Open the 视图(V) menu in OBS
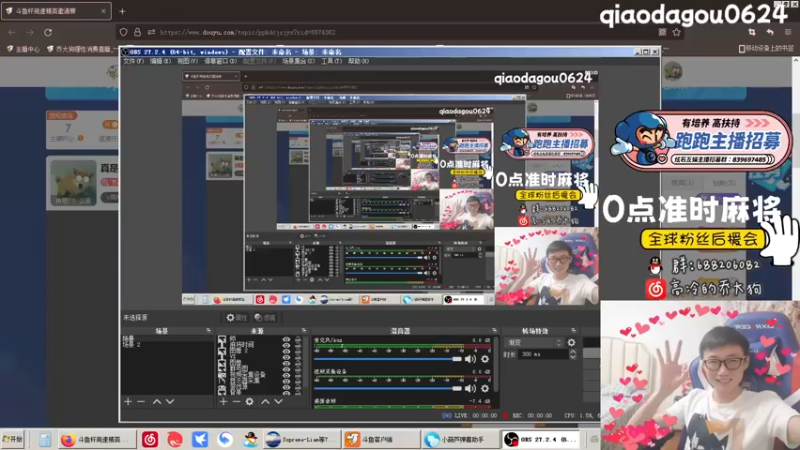This screenshot has width=800, height=450. [x=187, y=61]
